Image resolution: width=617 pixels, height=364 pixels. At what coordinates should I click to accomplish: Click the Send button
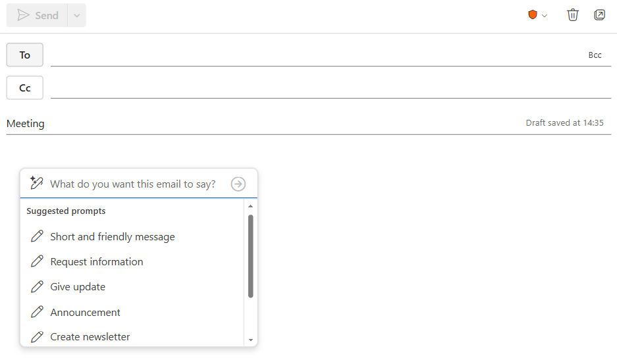click(x=38, y=15)
